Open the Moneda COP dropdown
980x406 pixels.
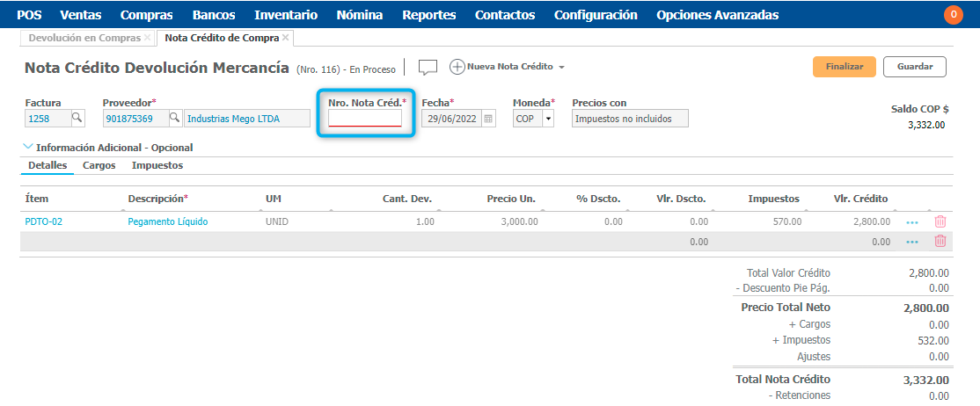548,119
